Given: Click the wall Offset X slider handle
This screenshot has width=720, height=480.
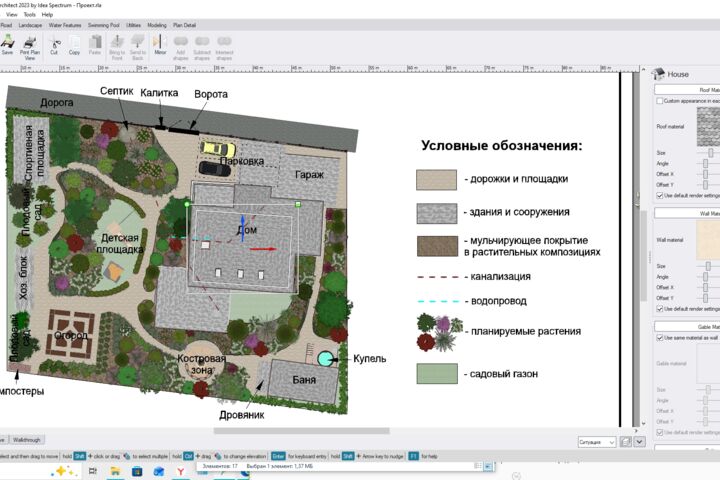Looking at the screenshot, I should (x=706, y=287).
